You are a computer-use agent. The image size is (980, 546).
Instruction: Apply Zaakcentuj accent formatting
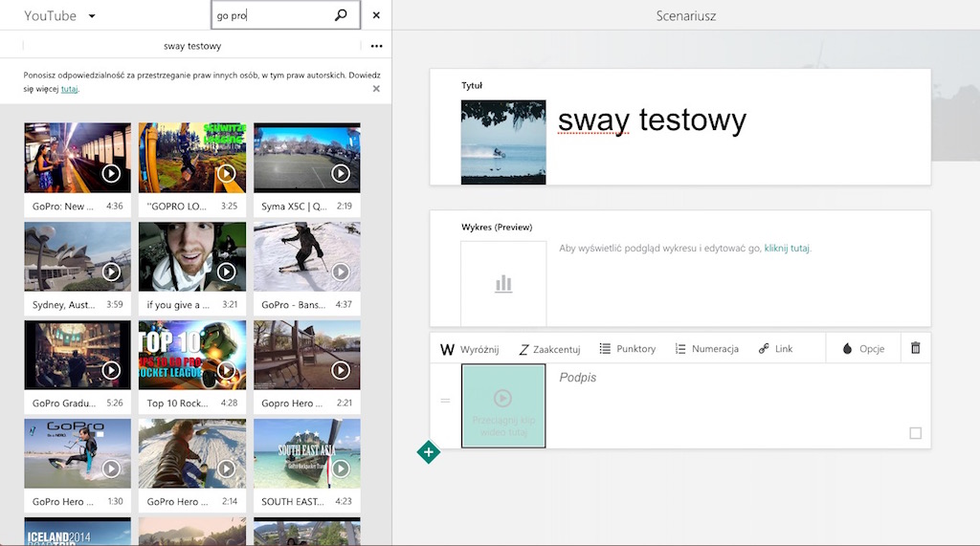[549, 349]
